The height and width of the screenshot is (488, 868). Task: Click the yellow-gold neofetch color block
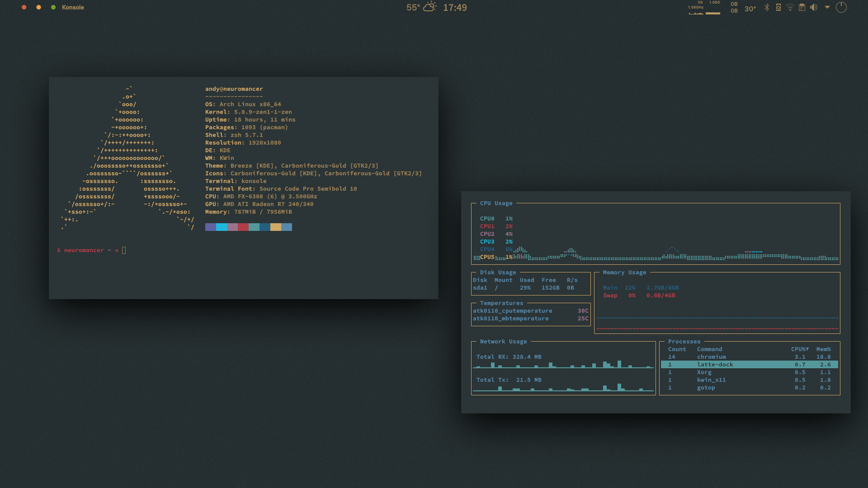276,227
